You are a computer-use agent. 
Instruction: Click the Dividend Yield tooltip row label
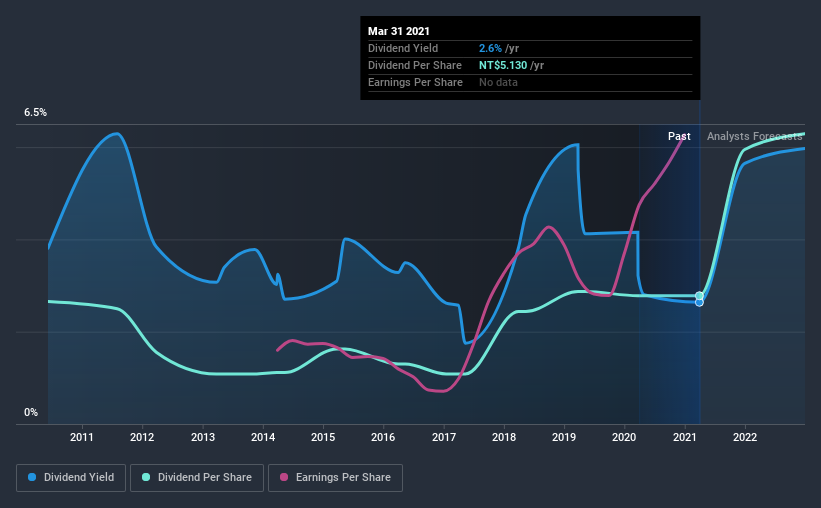pos(403,48)
